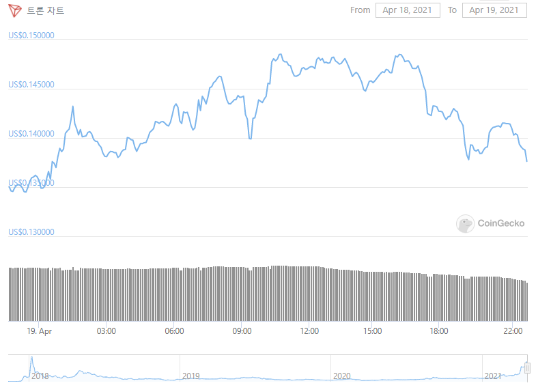Click the 12:00 time axis label

point(309,331)
